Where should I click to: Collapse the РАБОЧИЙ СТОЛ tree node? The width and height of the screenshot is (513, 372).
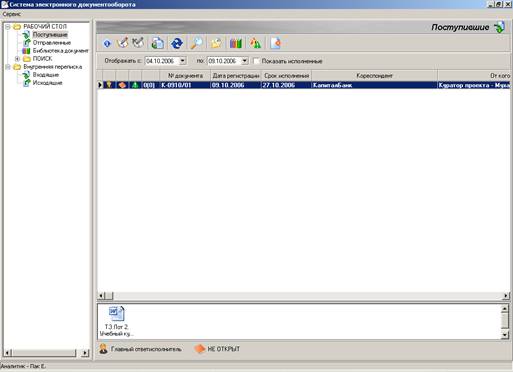coord(8,27)
